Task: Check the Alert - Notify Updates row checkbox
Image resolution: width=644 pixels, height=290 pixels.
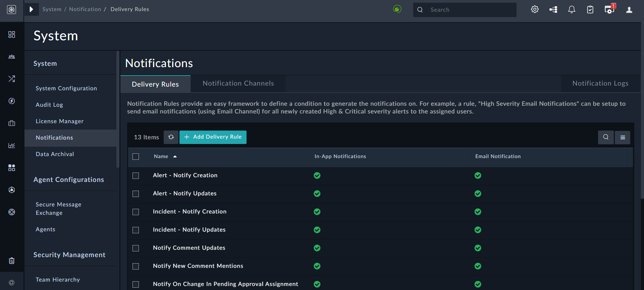Action: (136, 194)
